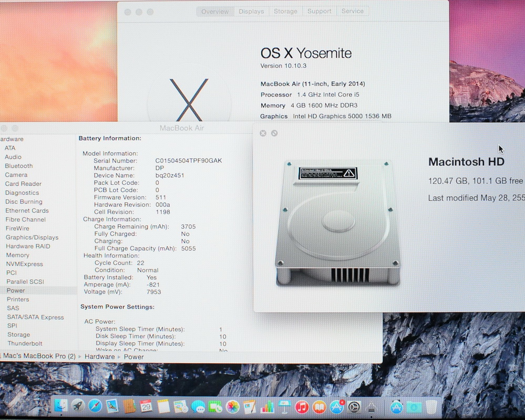Select Thunderbolt in sidebar

25,343
